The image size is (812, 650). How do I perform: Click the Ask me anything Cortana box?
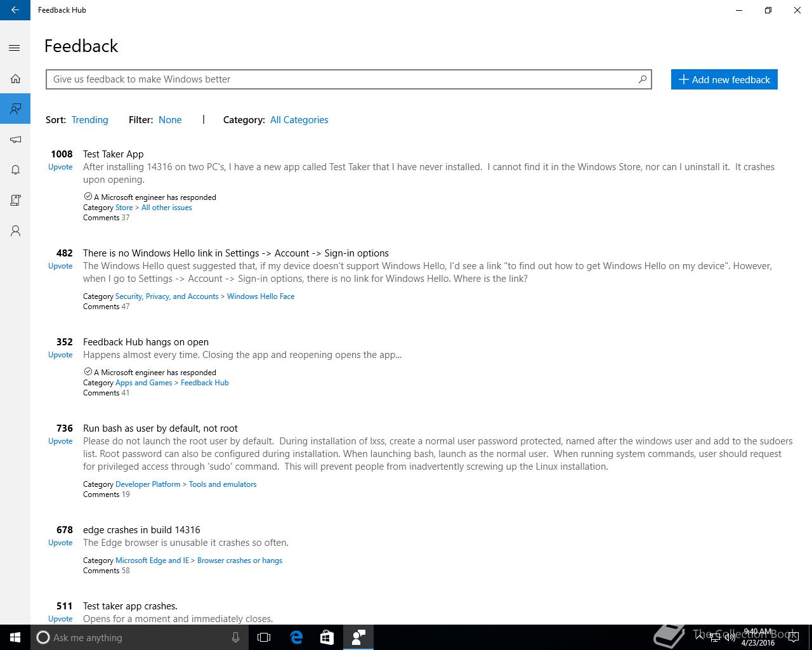[138, 637]
